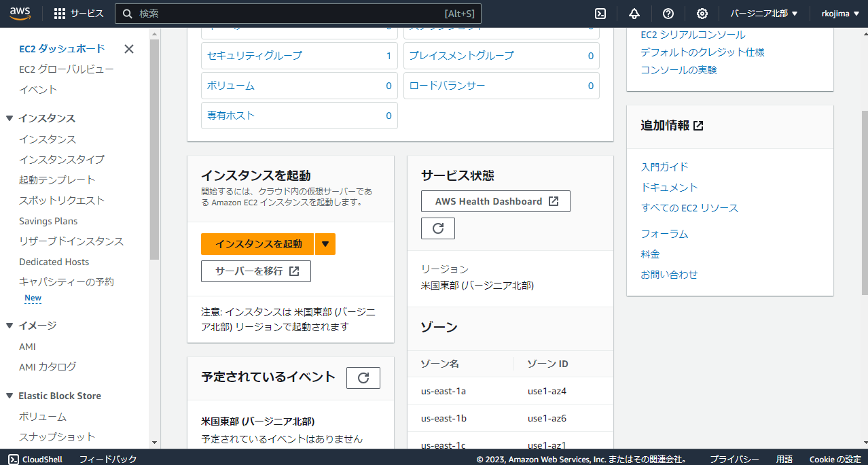Click プライバシー in footer
Viewport: 868px width, 465px height.
pyautogui.click(x=734, y=459)
